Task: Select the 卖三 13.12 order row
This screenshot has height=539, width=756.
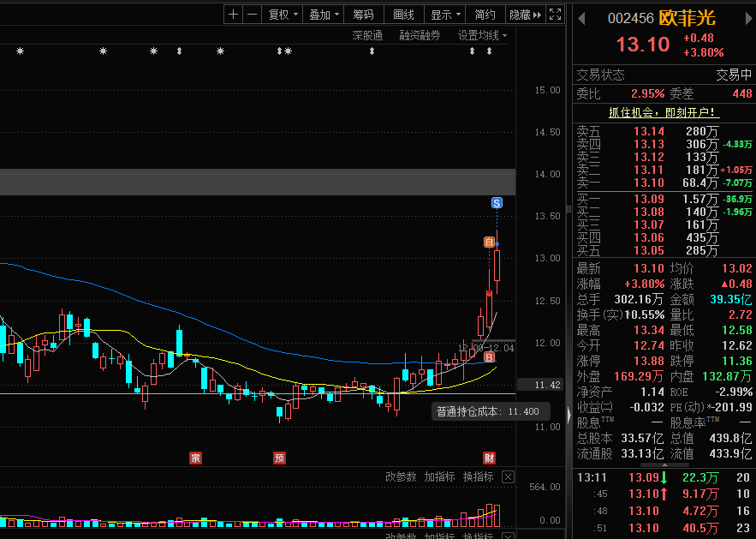Action: [x=664, y=157]
